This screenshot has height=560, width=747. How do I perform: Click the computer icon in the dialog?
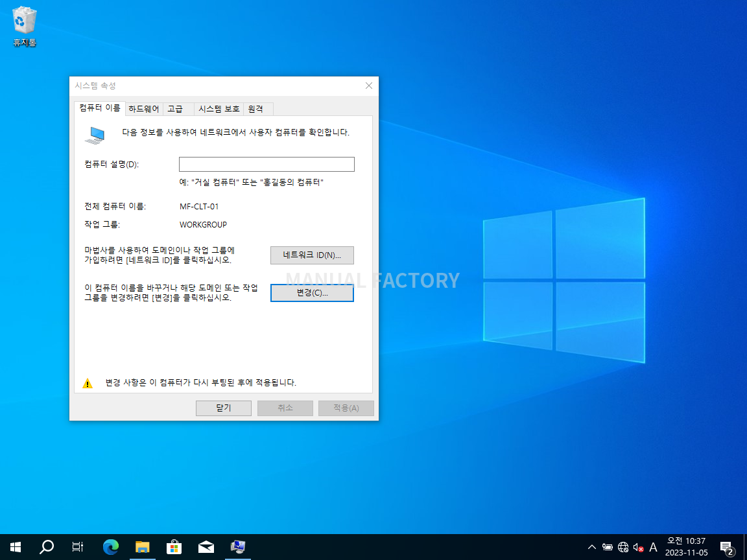[95, 135]
